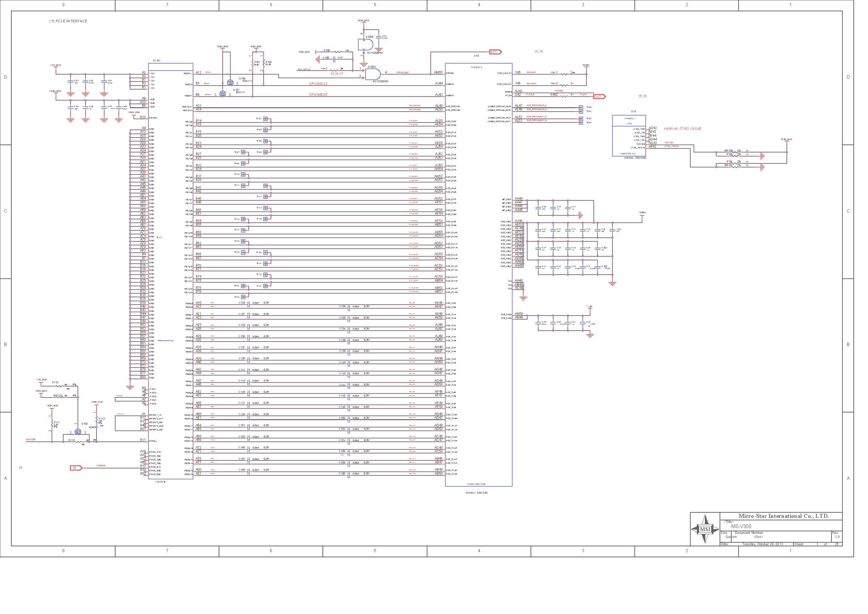Select the Q102 transistor near WAKE line
The width and height of the screenshot is (868, 614).
78,432
